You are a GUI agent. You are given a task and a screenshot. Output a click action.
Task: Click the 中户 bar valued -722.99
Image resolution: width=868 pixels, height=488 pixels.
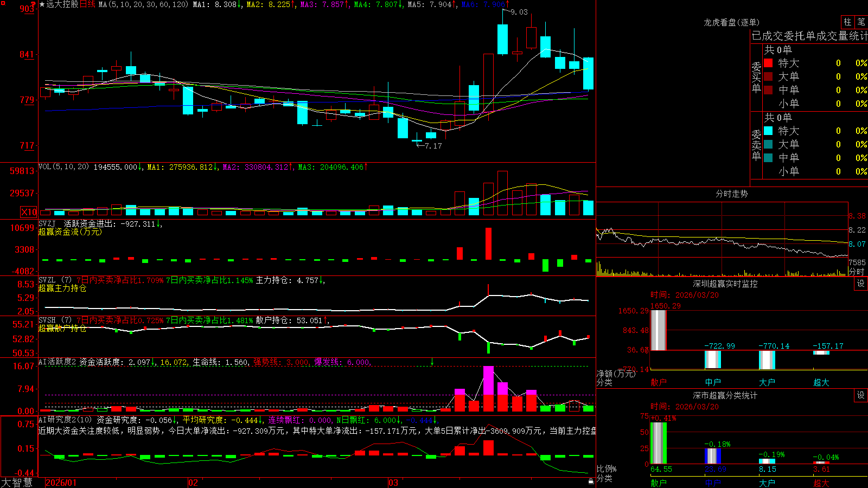pyautogui.click(x=713, y=359)
